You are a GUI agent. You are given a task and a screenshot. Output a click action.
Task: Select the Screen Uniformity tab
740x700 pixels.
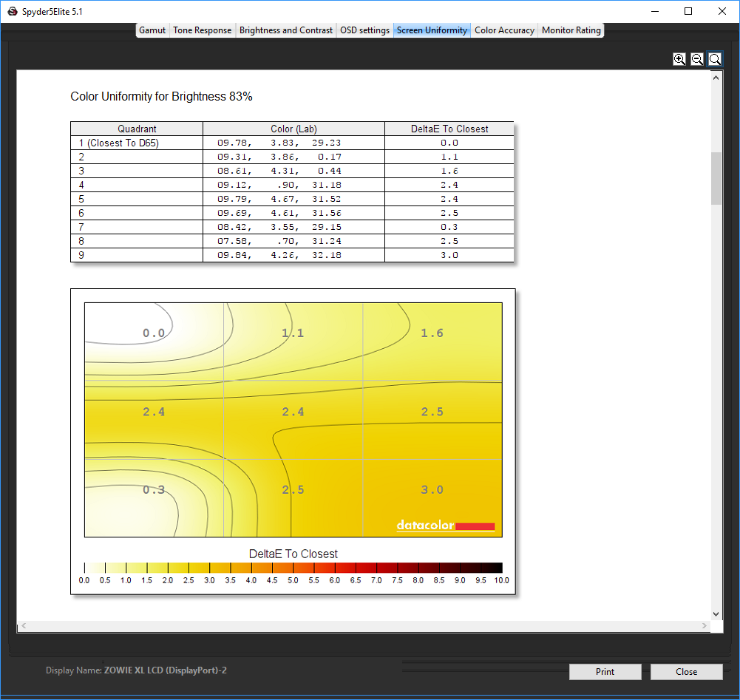(x=432, y=30)
